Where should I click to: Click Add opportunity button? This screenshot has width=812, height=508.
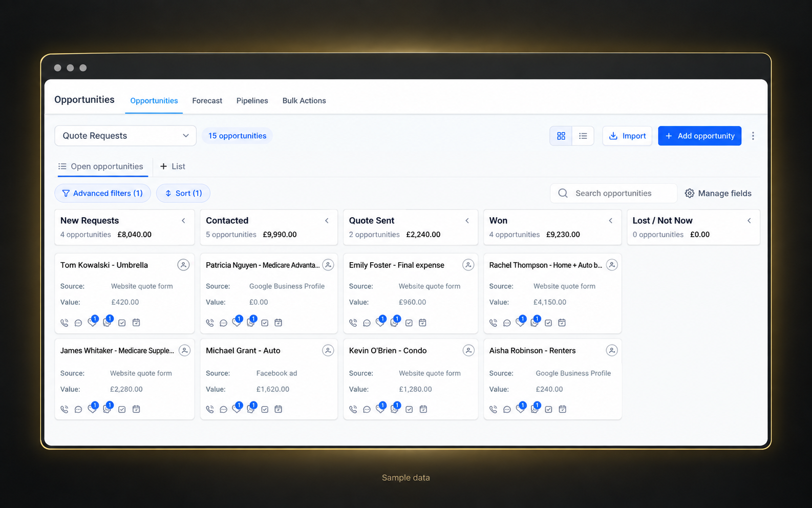pos(700,136)
